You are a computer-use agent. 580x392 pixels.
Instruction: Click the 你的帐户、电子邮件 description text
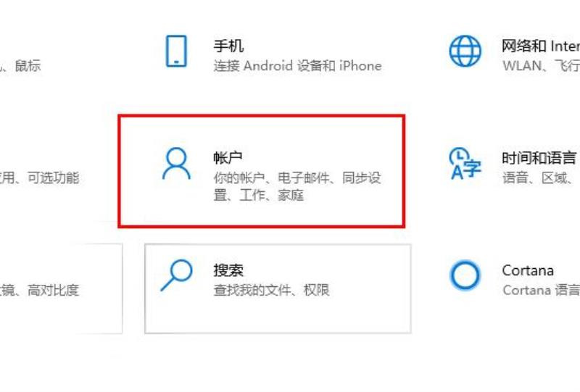pos(297,186)
